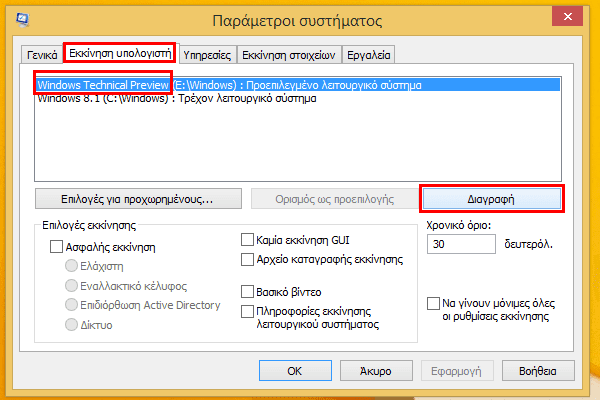Open the Εργαλεία tab
The width and height of the screenshot is (600, 400).
[x=368, y=55]
